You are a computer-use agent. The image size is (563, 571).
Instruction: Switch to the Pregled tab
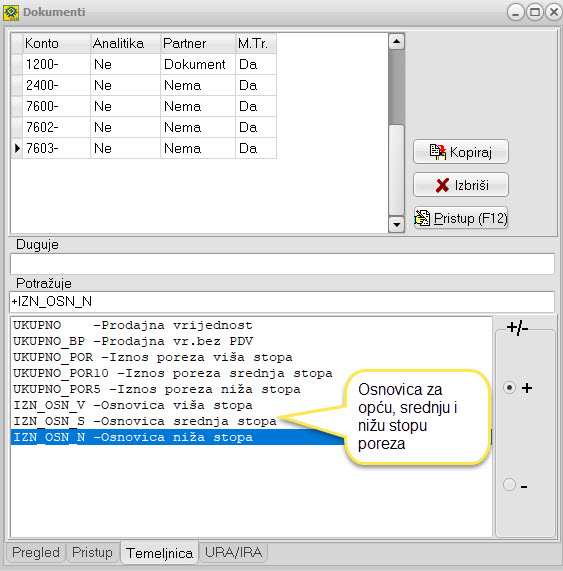pos(35,552)
